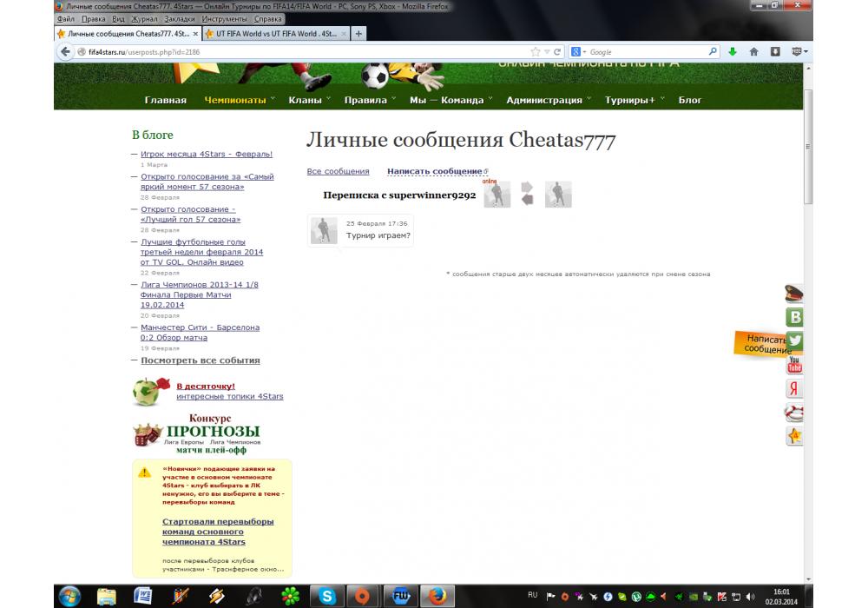Click the orange Написать сообщение button
This screenshot has width=868, height=608.
tap(764, 344)
